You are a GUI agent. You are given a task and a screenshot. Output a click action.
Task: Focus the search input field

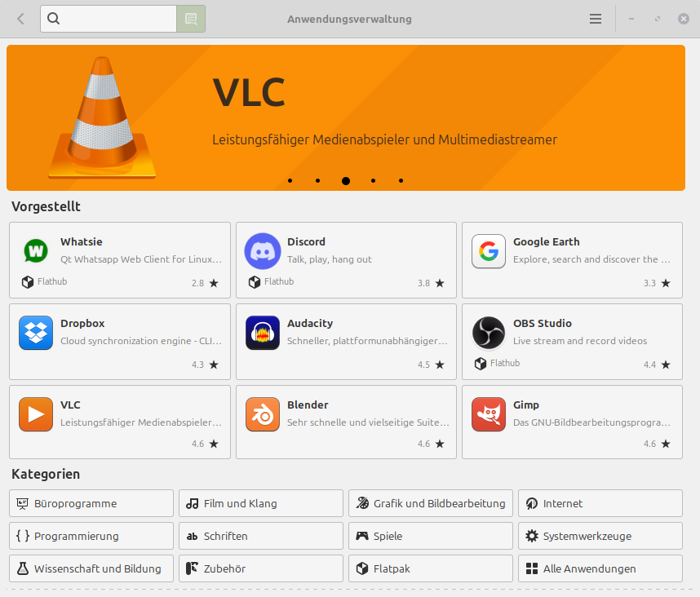(109, 19)
